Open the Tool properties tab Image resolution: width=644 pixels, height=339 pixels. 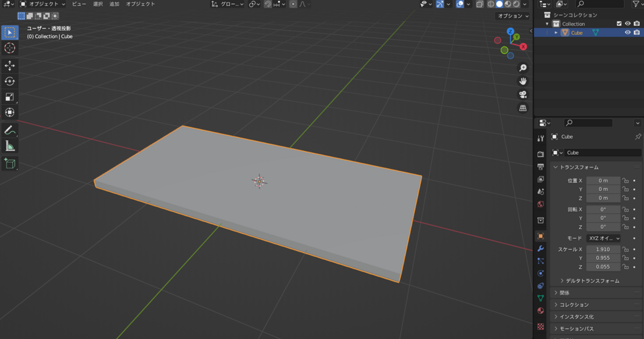pyautogui.click(x=540, y=138)
